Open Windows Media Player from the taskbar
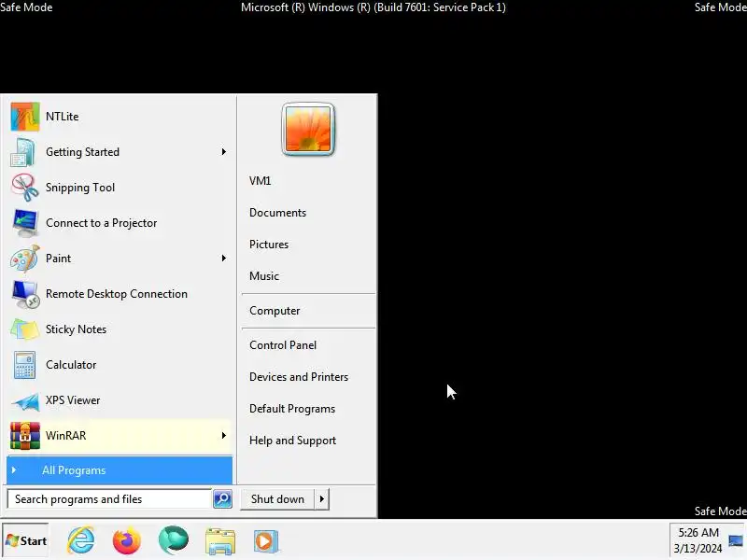The height and width of the screenshot is (560, 747). [266, 541]
